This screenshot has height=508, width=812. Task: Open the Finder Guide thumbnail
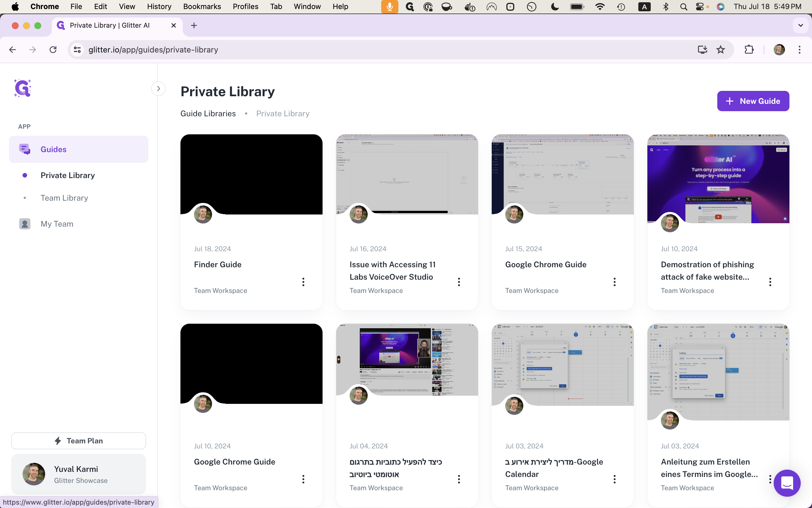click(x=251, y=174)
